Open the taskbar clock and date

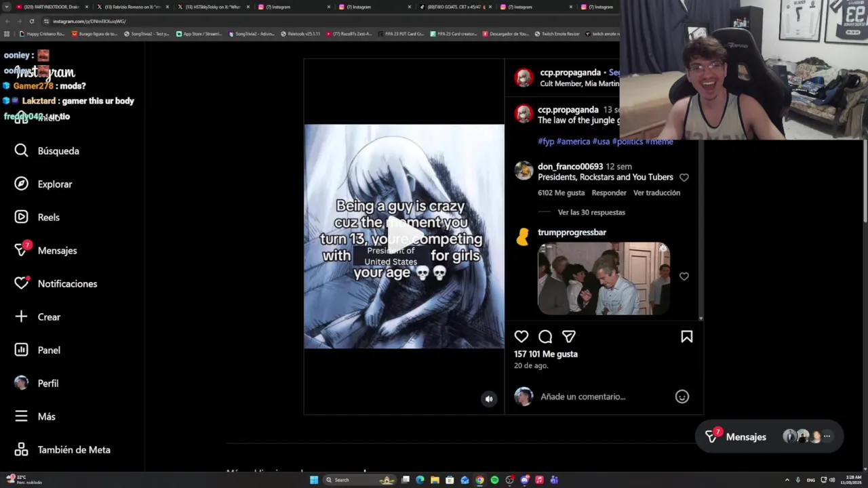coord(854,480)
